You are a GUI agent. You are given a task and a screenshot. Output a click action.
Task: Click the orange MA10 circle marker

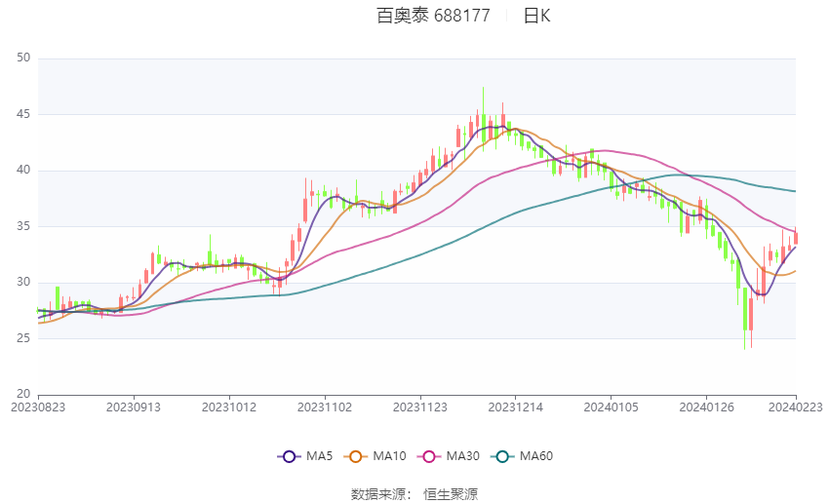tap(355, 456)
